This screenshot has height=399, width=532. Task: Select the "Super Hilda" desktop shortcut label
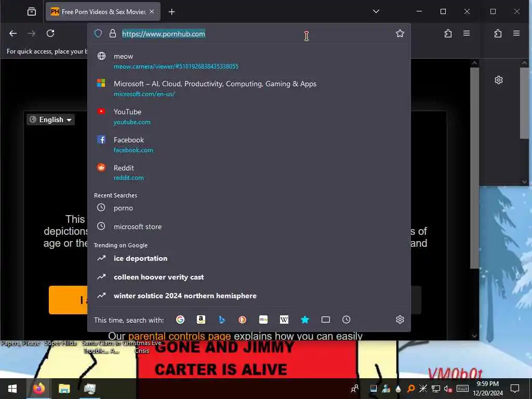coord(61,343)
